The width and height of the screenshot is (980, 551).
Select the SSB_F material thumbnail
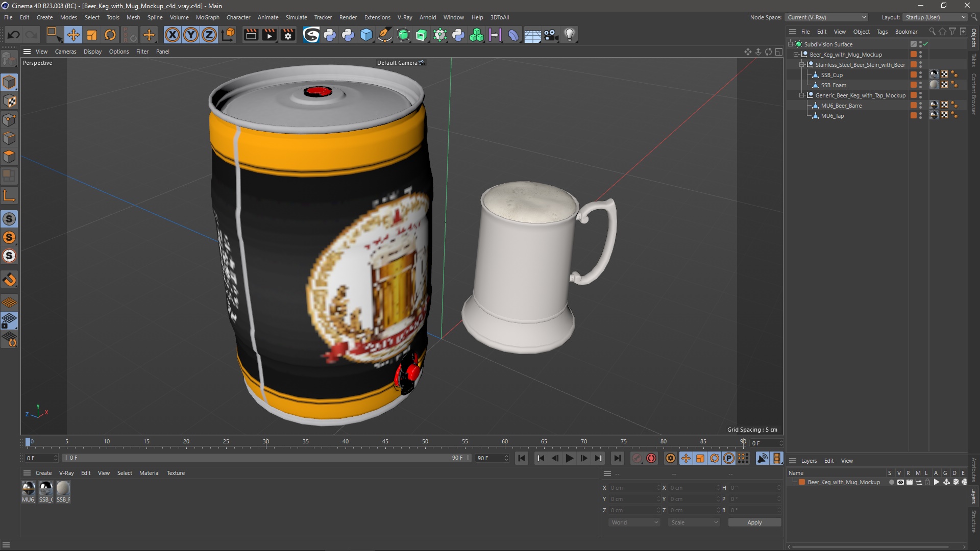63,489
